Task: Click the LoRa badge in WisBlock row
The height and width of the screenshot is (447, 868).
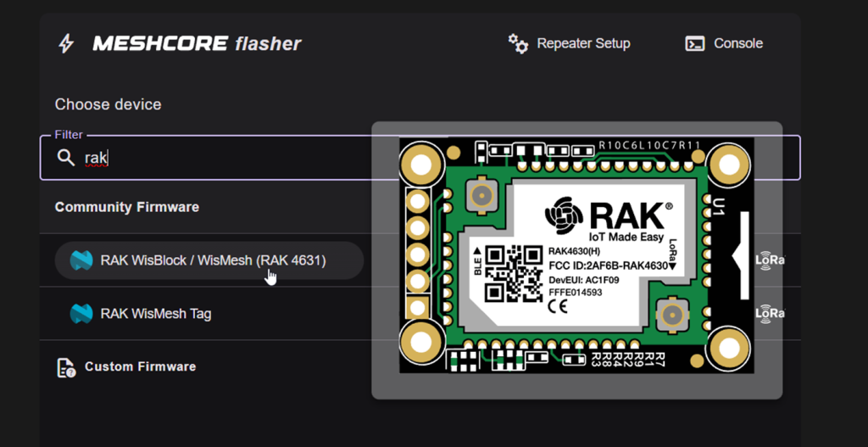Action: point(771,260)
